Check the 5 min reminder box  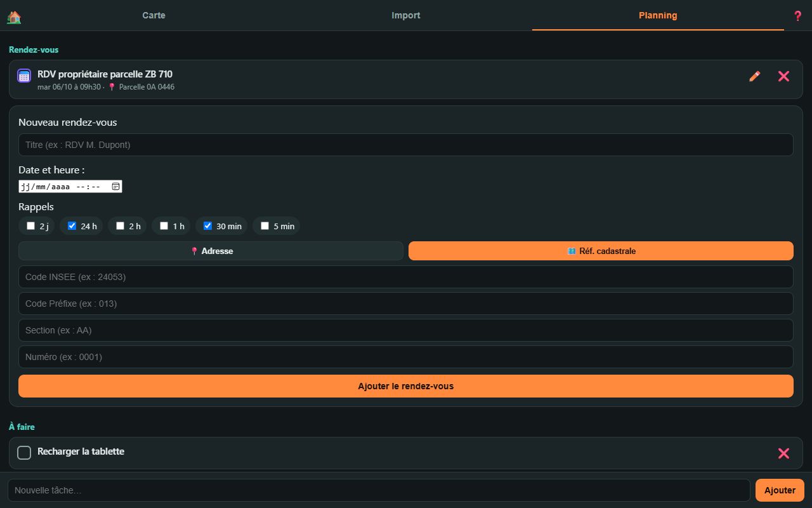click(265, 225)
